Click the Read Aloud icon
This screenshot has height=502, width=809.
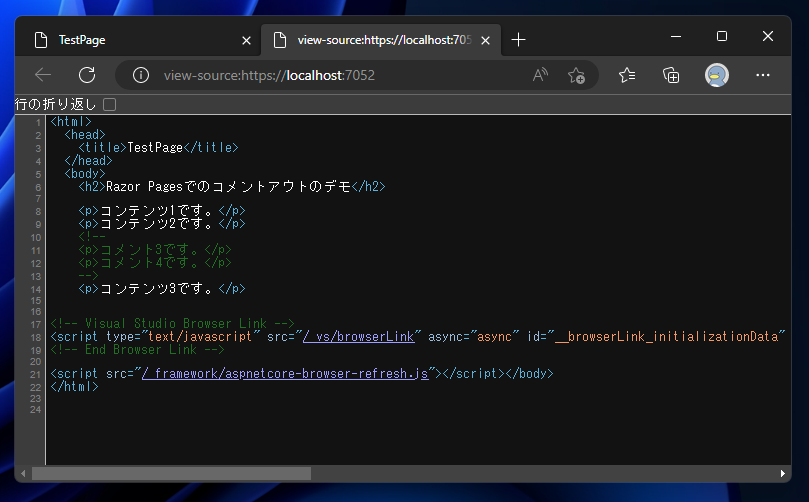(540, 75)
